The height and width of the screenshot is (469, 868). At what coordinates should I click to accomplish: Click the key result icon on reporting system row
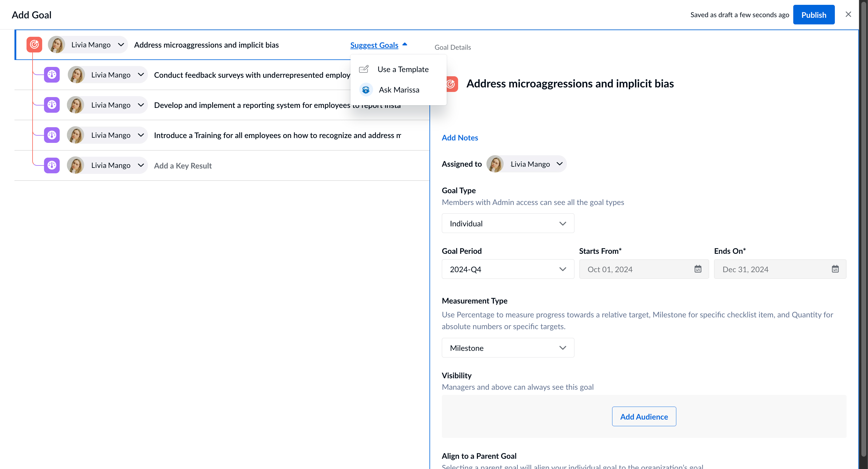(51, 105)
